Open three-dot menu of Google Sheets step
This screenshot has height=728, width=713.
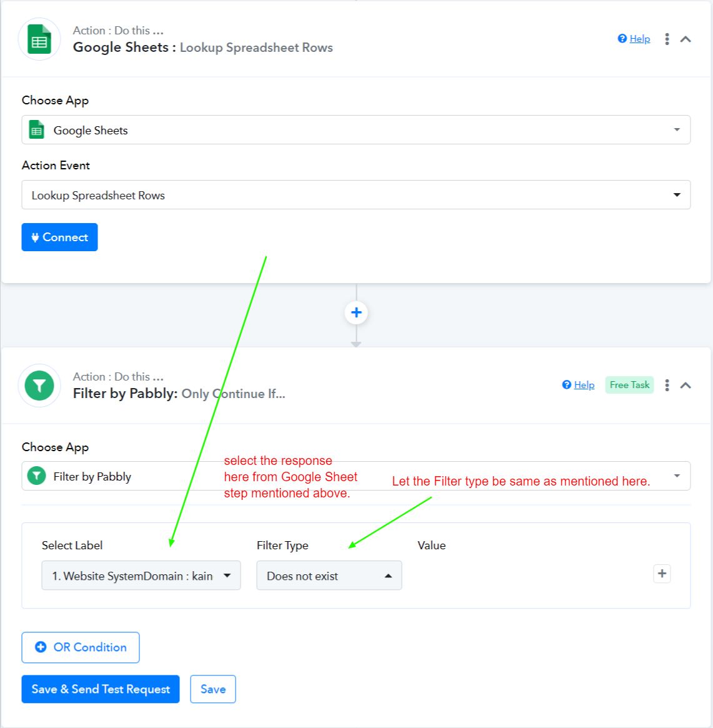pyautogui.click(x=667, y=39)
